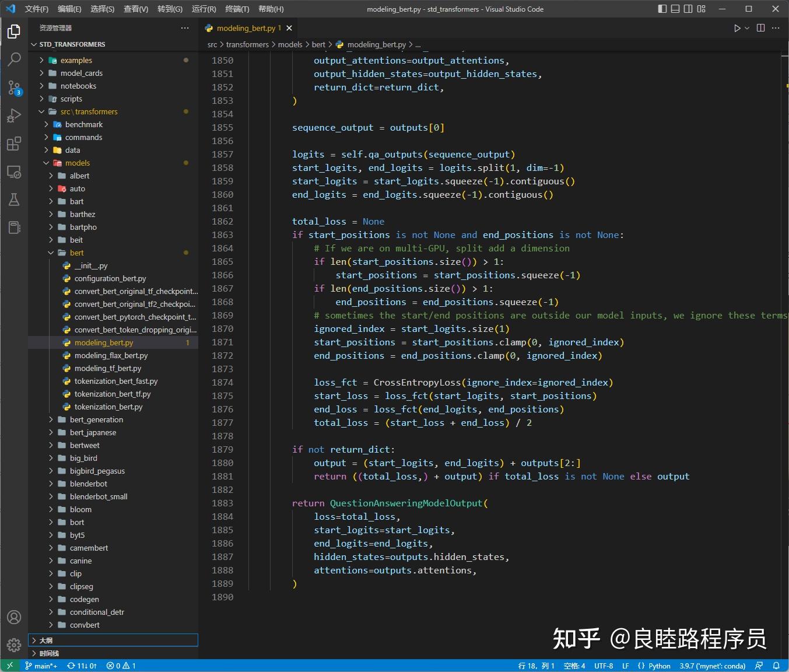Open the Testing flask view

click(x=14, y=199)
